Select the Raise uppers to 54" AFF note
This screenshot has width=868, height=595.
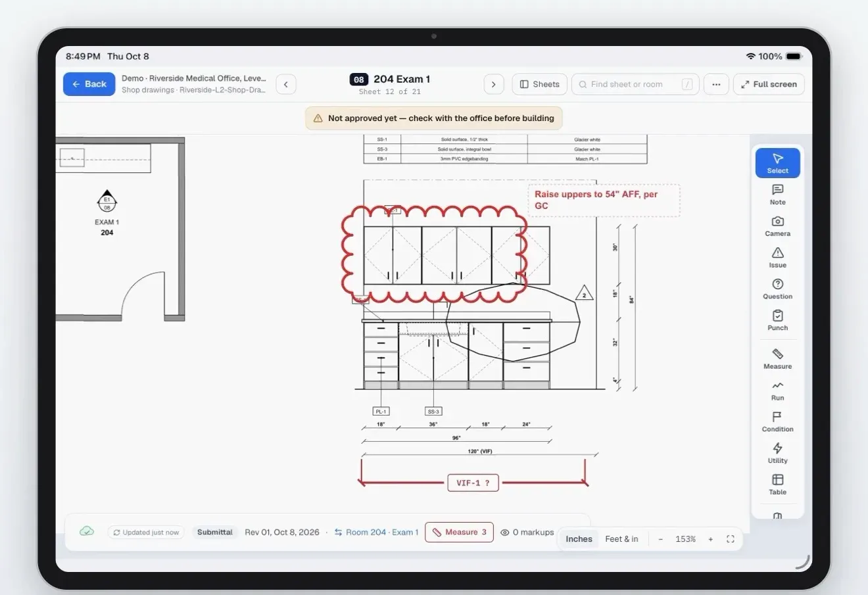pyautogui.click(x=604, y=200)
